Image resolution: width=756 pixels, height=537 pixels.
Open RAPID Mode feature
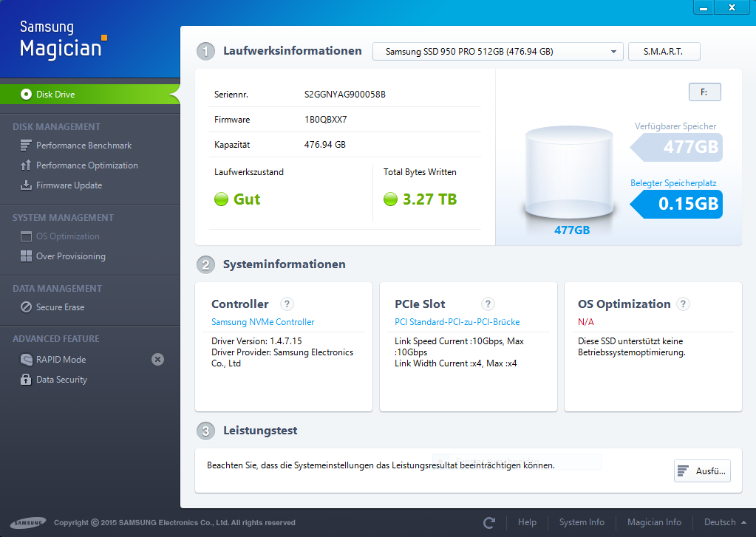(61, 359)
